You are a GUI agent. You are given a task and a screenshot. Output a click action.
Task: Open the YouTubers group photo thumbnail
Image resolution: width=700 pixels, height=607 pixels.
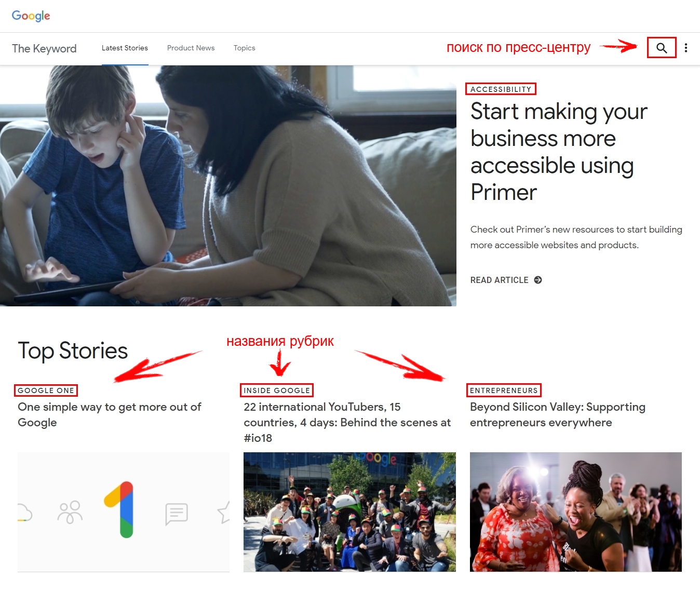click(x=349, y=511)
